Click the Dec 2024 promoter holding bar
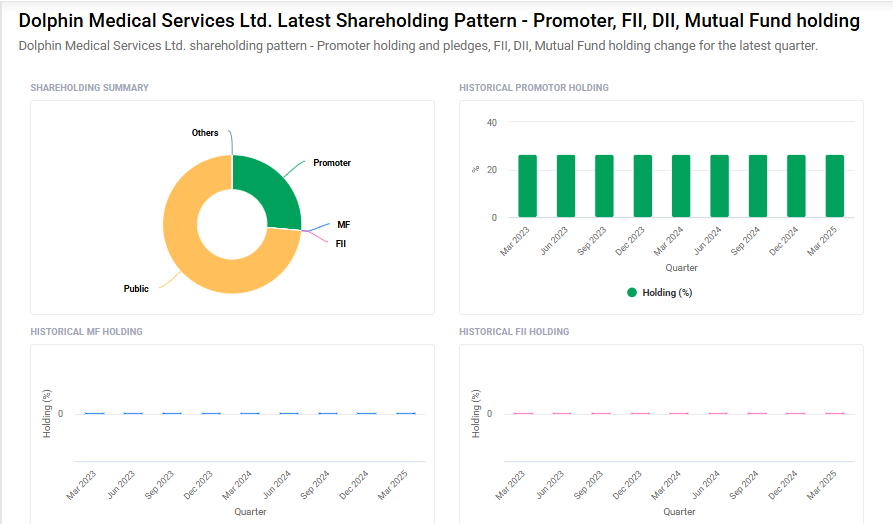 tap(796, 186)
